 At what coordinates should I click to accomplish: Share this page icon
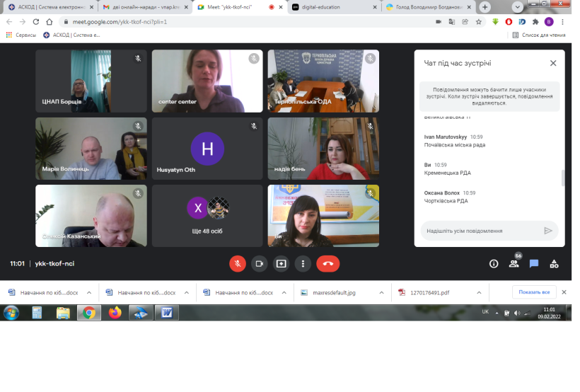tap(465, 22)
